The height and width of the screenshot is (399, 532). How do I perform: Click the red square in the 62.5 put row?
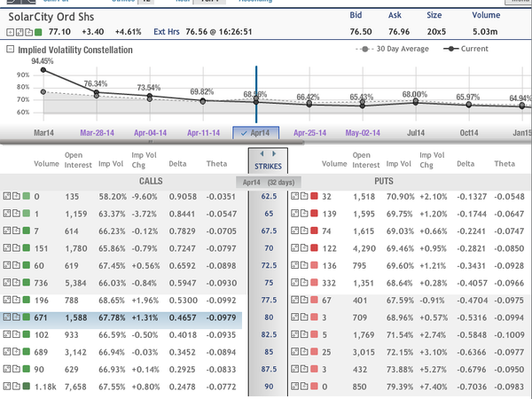pyautogui.click(x=314, y=196)
